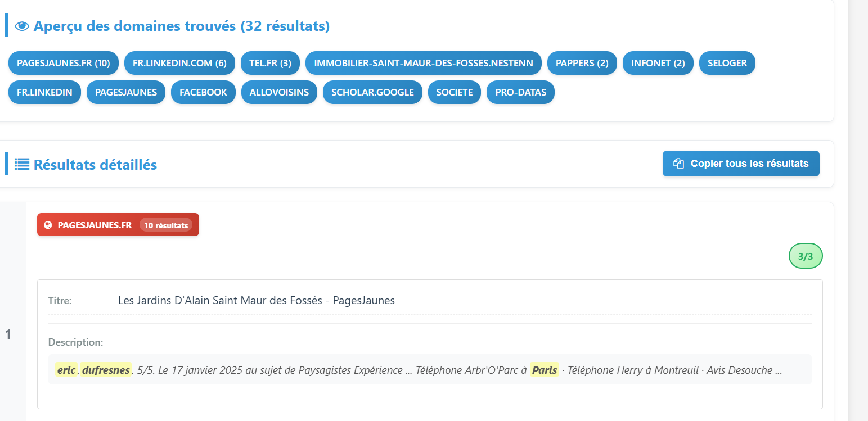This screenshot has width=868, height=421.
Task: Open the IMMOBILIER-SAINT-MAUR-DES-FOSSES.NESTENN tag
Action: coord(423,63)
